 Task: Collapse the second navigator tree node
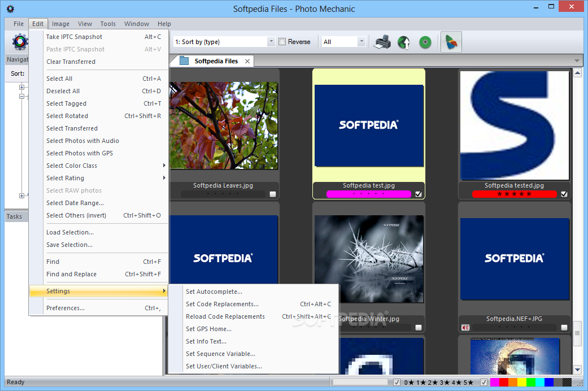pyautogui.click(x=22, y=97)
